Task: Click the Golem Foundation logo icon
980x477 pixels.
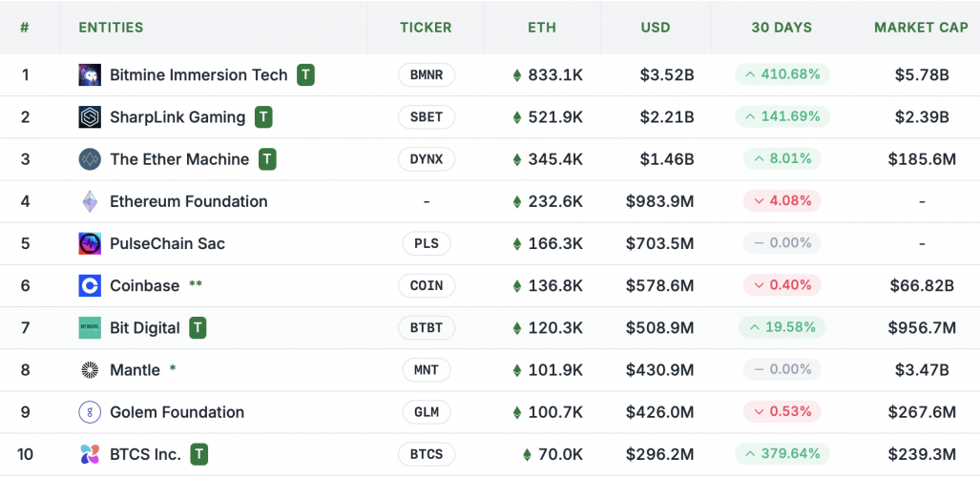Action: [90, 412]
